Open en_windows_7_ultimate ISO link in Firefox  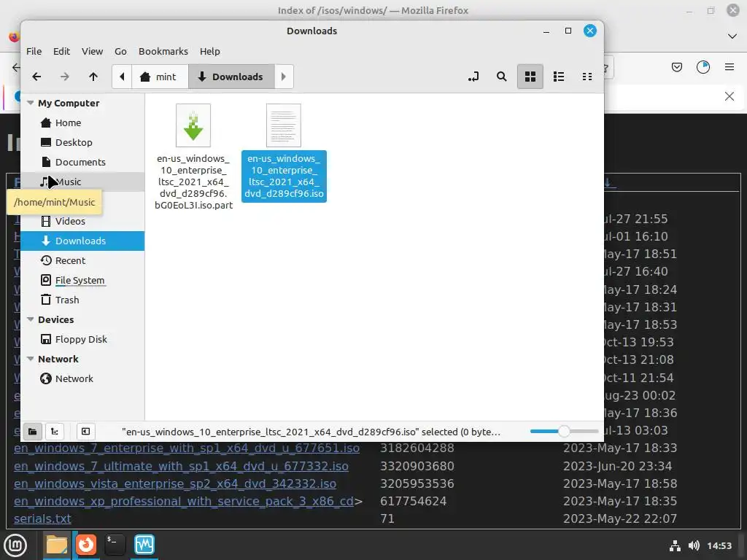point(181,466)
